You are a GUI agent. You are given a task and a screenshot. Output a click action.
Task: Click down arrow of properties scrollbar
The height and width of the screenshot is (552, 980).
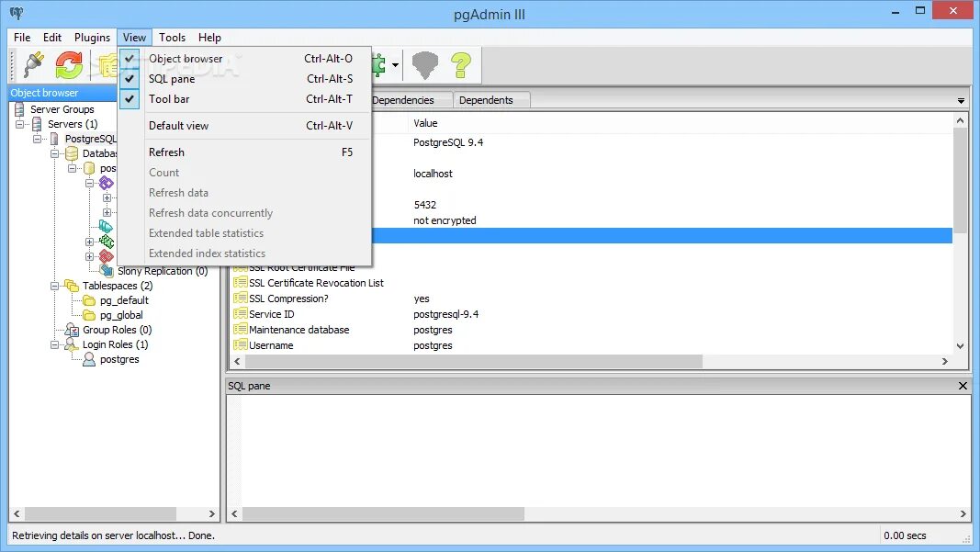[x=960, y=345]
